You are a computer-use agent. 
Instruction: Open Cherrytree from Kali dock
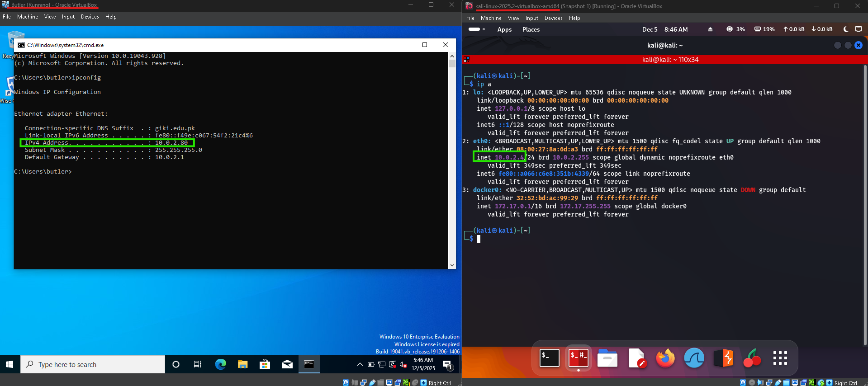tap(752, 358)
